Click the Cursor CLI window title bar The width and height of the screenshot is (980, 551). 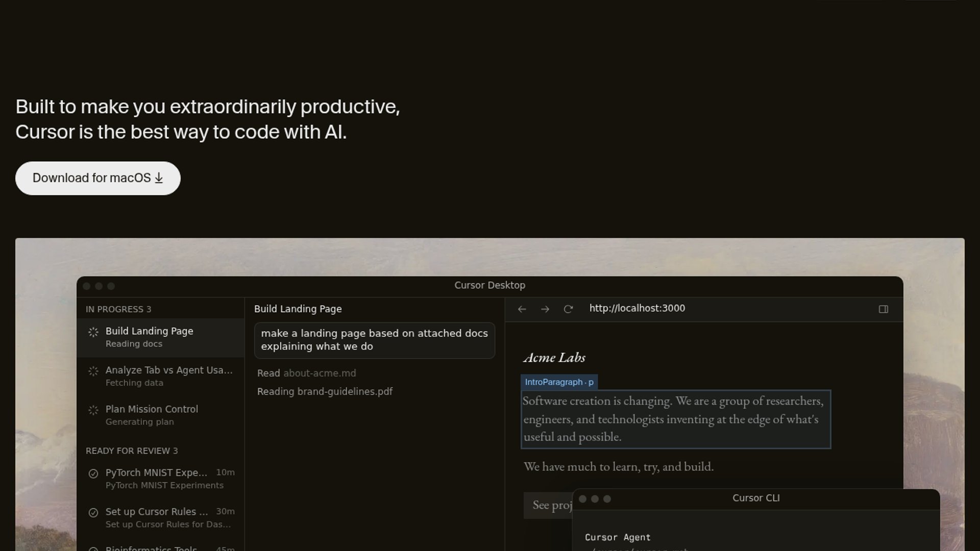pos(755,498)
